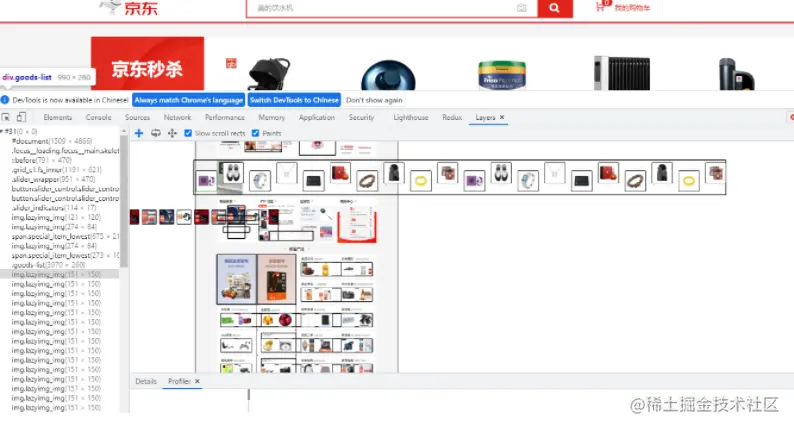The height and width of the screenshot is (429, 794).
Task: Select the .grid_c1.fs_inner layer row
Action: click(x=60, y=170)
